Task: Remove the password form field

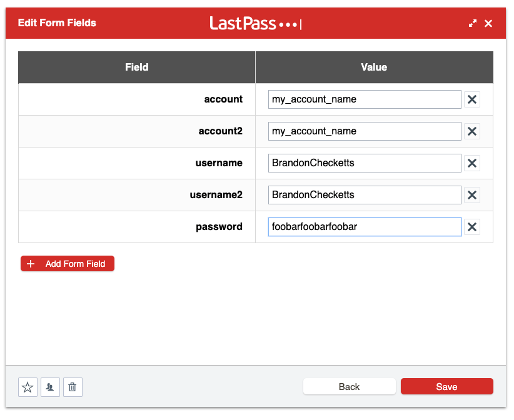Action: click(472, 226)
